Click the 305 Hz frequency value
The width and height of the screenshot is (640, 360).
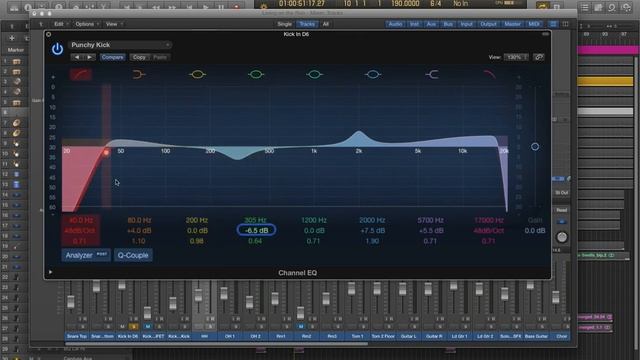point(255,220)
